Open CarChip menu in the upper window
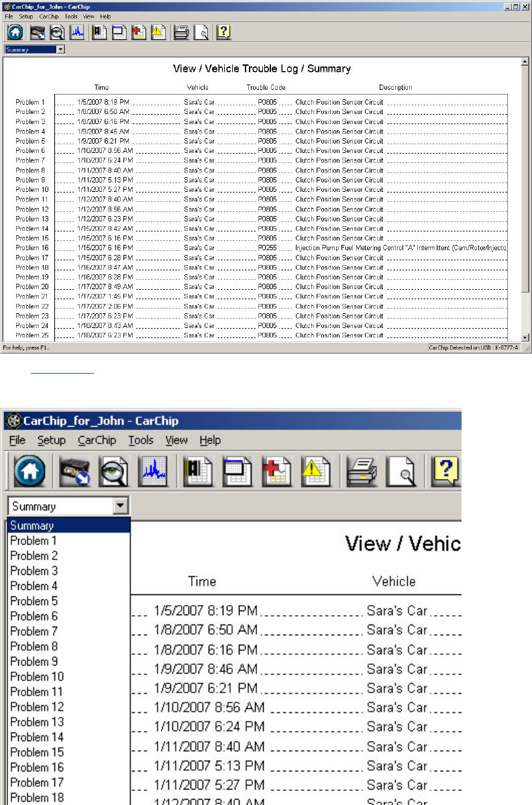 (x=49, y=15)
